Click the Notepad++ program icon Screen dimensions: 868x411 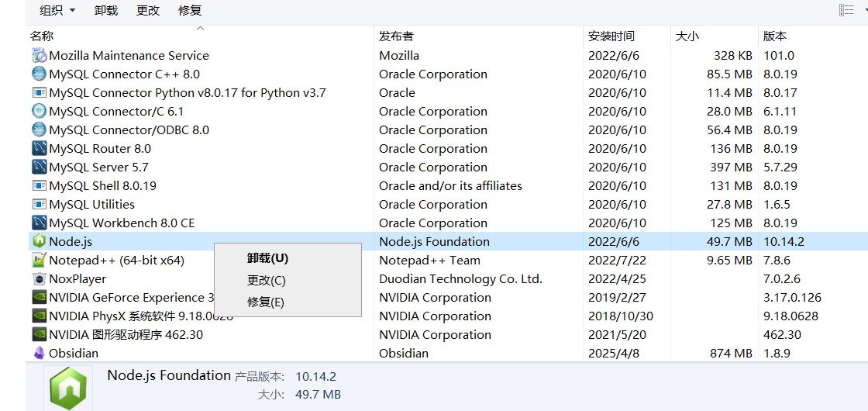pos(39,261)
